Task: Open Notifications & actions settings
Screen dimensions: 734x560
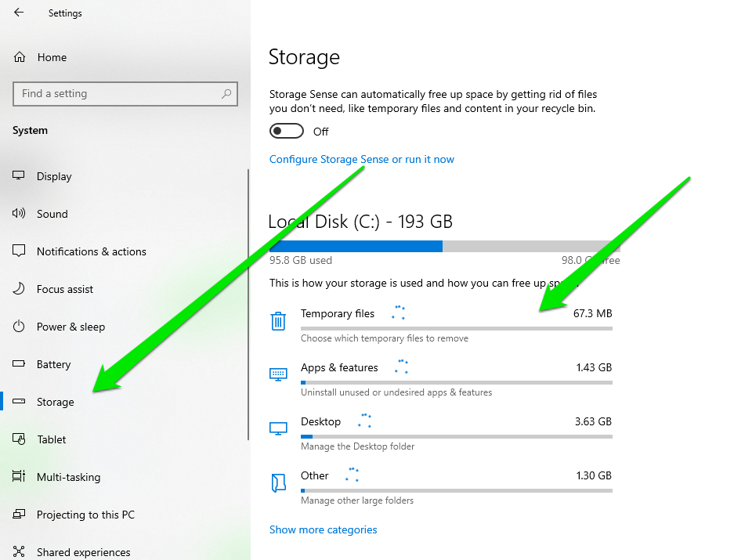Action: [17, 251]
